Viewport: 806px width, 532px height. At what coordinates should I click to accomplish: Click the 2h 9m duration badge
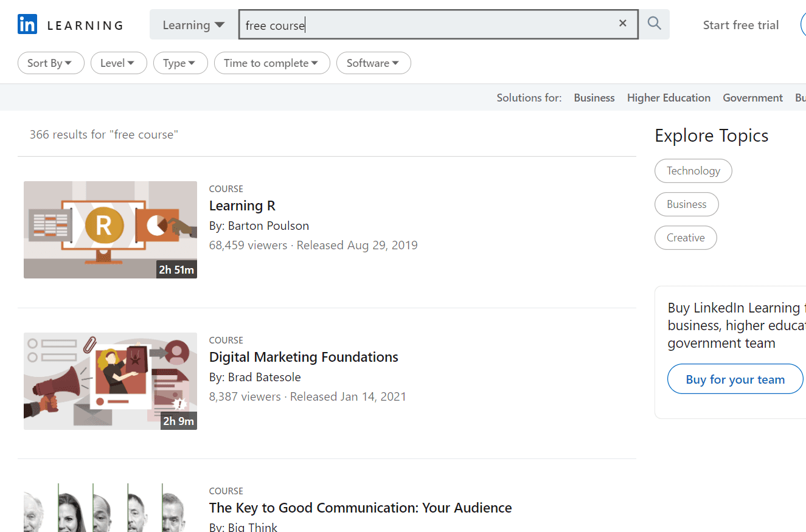coord(178,421)
